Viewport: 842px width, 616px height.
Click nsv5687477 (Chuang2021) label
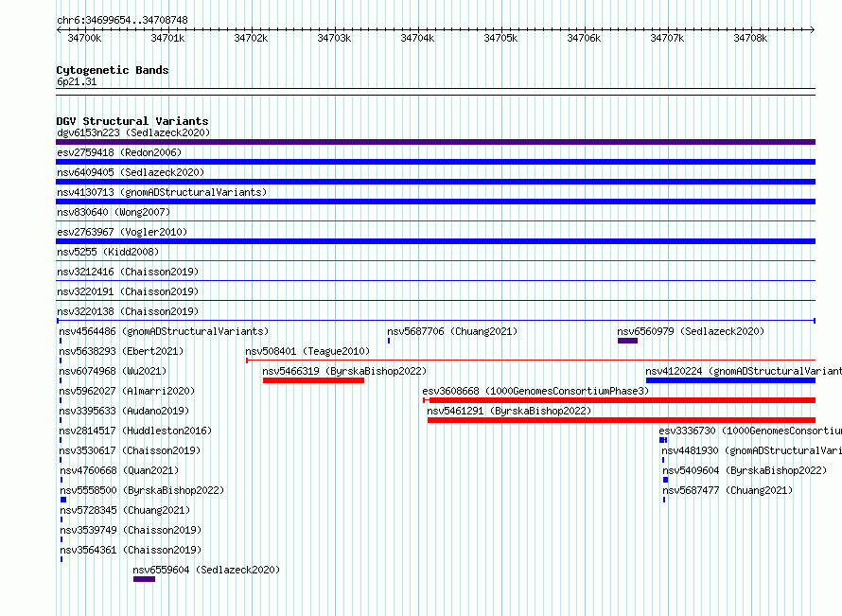point(728,490)
